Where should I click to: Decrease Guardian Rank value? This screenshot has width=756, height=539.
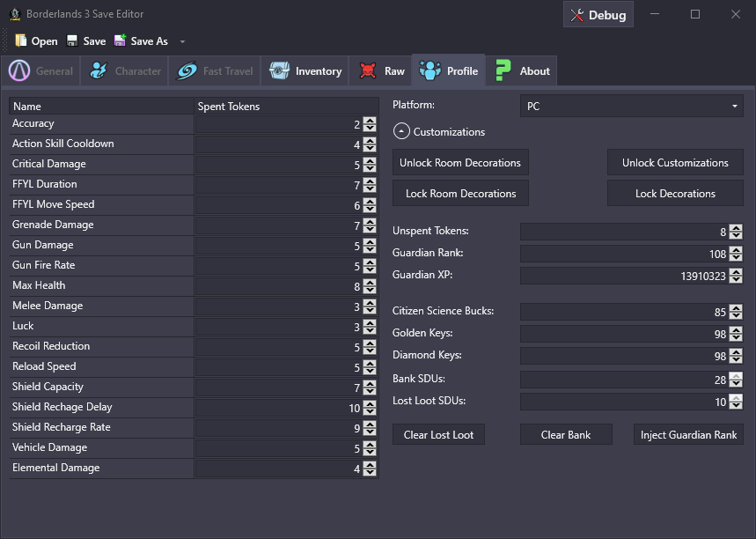tap(735, 257)
